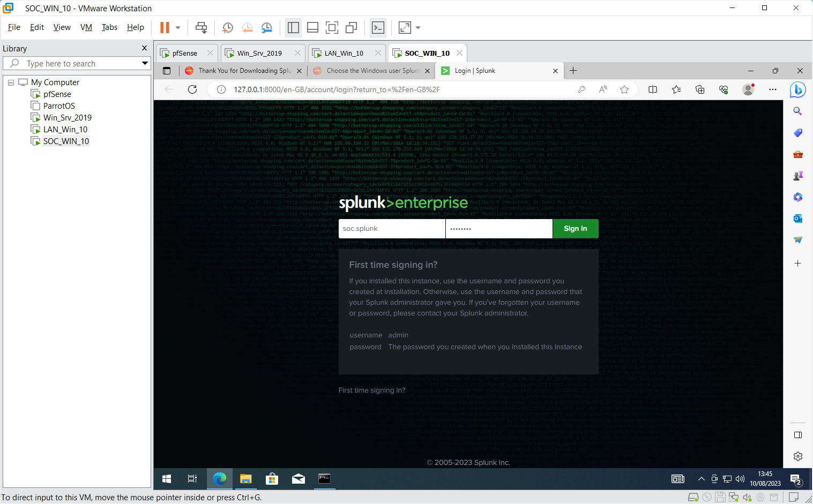This screenshot has width=813, height=504.
Task: Open the saved passwords key icon
Action: (x=581, y=89)
